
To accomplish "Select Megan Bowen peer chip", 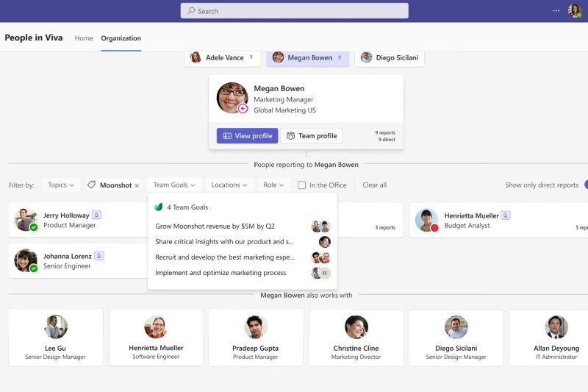I will tap(307, 58).
